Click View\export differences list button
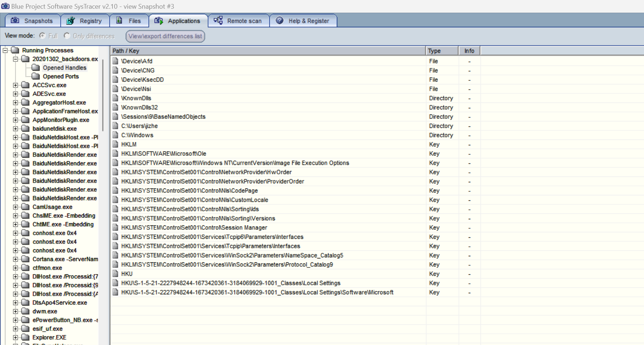 165,36
